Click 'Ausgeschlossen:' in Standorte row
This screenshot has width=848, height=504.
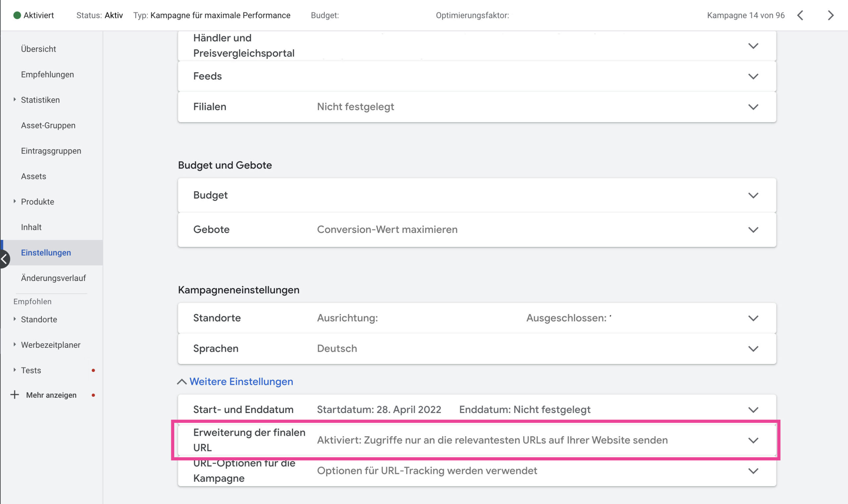coord(566,318)
